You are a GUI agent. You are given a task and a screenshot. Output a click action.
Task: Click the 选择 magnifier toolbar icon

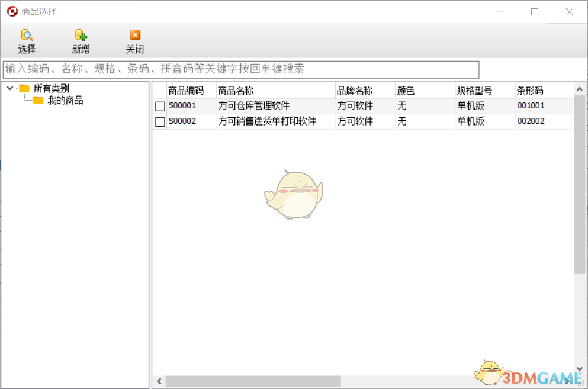coord(27,36)
